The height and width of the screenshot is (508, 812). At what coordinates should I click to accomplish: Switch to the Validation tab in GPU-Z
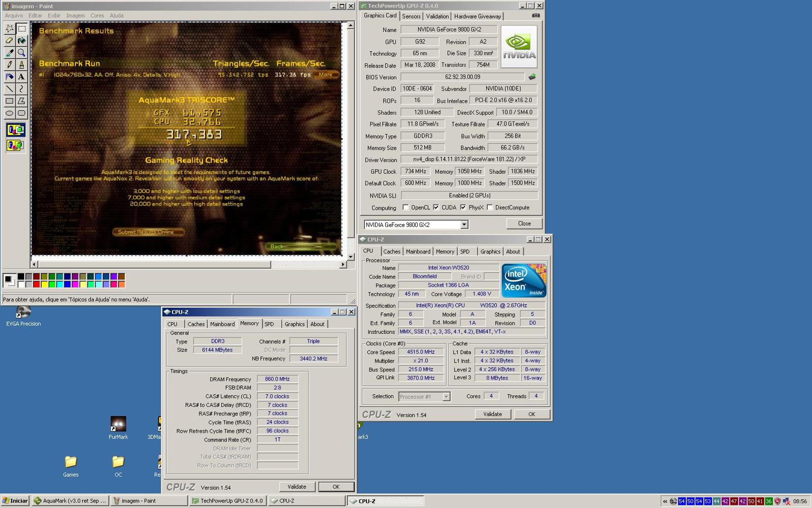click(x=437, y=16)
